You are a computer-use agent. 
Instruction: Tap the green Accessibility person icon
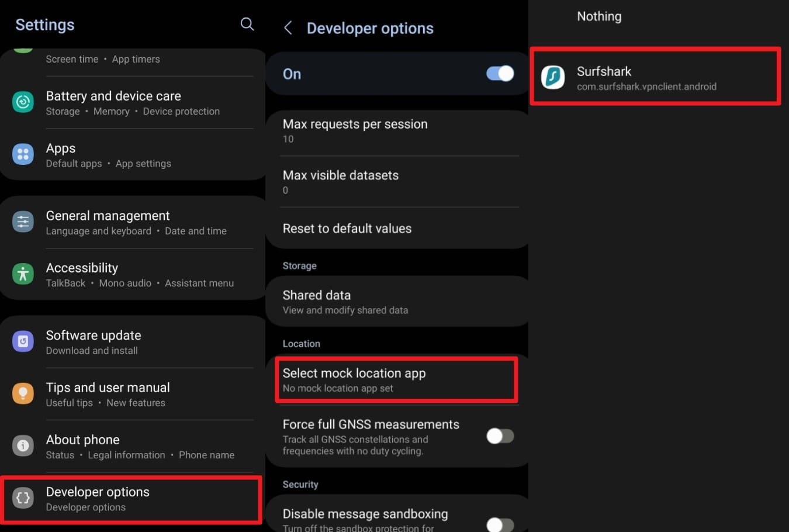[x=23, y=274]
